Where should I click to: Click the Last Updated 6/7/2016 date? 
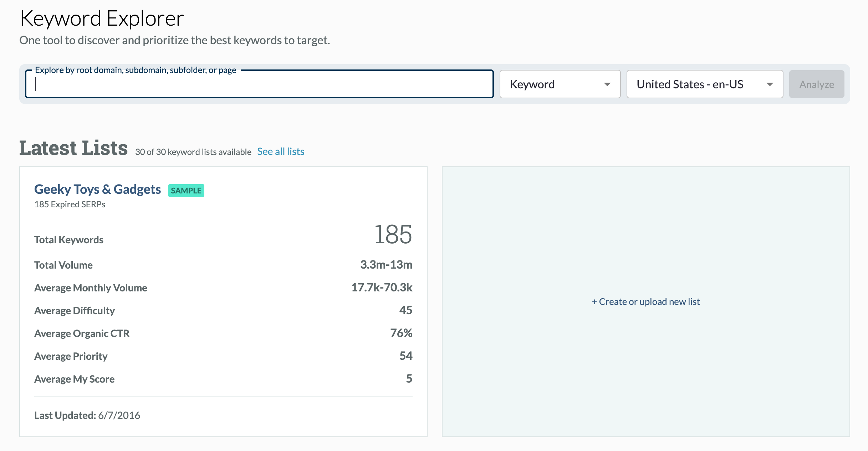119,415
